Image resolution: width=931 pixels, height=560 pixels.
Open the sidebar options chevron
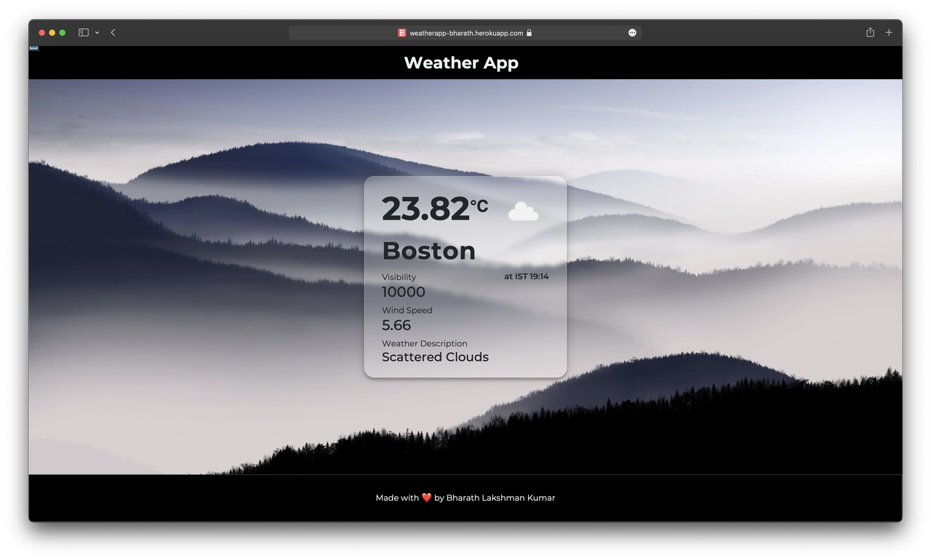click(97, 32)
